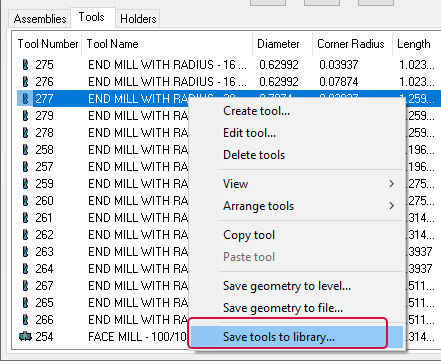Switch to the Holders tab
The width and height of the screenshot is (441, 361).
(138, 19)
